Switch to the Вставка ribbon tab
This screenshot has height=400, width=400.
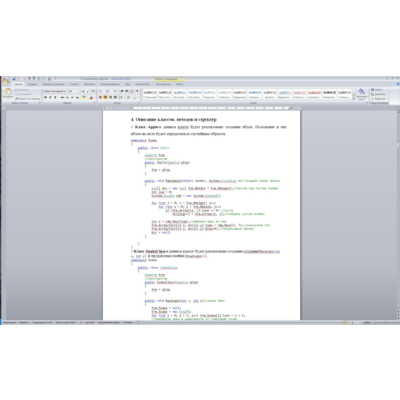(32, 84)
